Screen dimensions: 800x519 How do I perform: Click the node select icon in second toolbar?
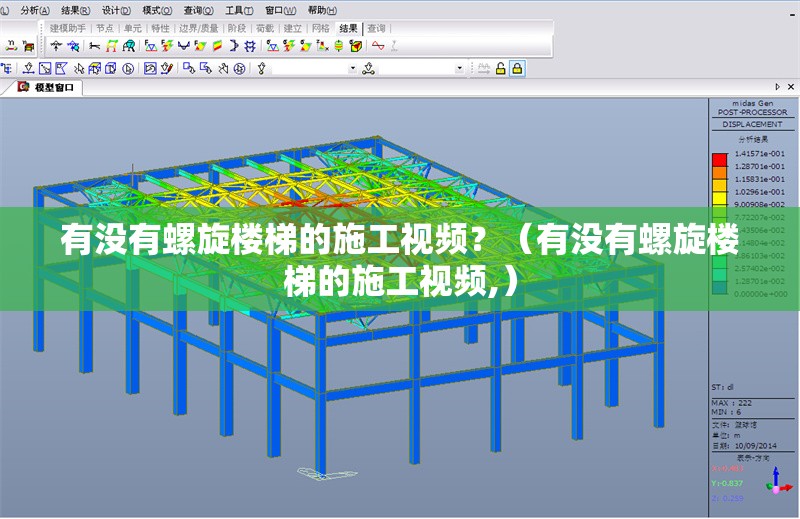click(x=29, y=68)
